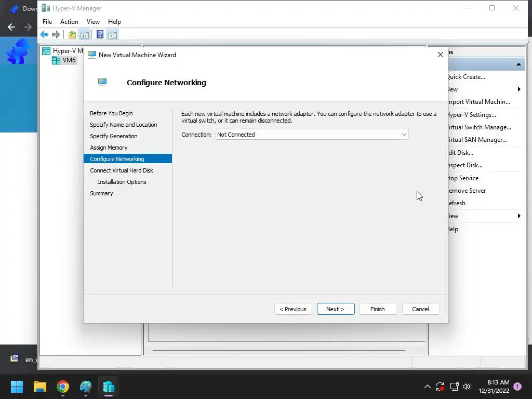Image resolution: width=532 pixels, height=399 pixels.
Task: Click the Forward arrow toolbar icon
Action: tap(56, 34)
